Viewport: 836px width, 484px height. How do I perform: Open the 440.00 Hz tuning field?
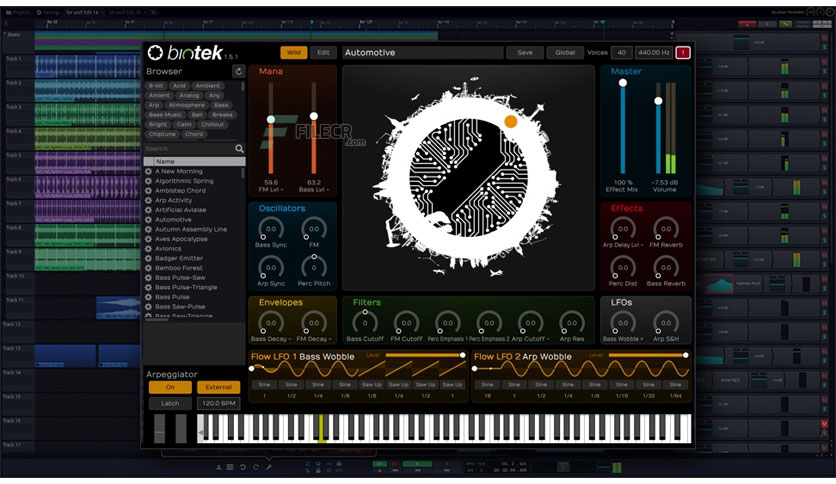pos(654,52)
